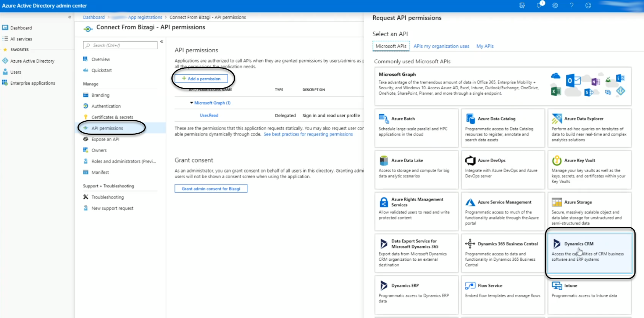This screenshot has height=318, width=644.
Task: Click the Enterprise applications grid icon
Action: [5, 83]
